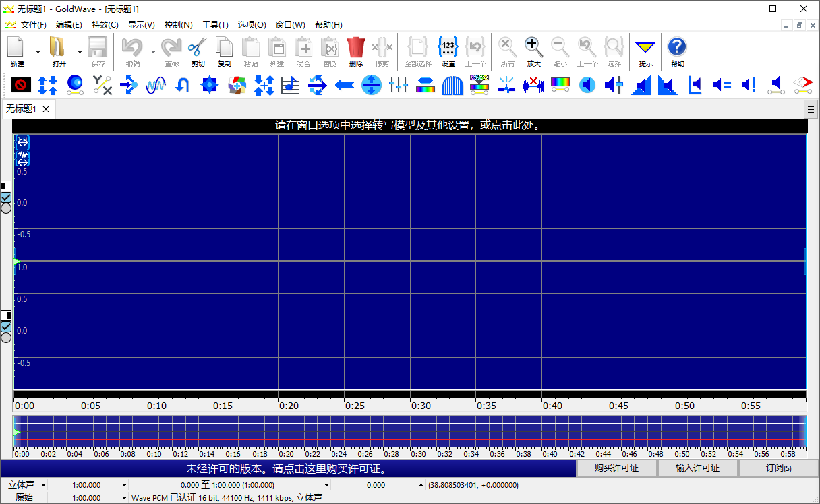Click the blue left-arrow reverse effect icon
The image size is (820, 504).
click(345, 85)
